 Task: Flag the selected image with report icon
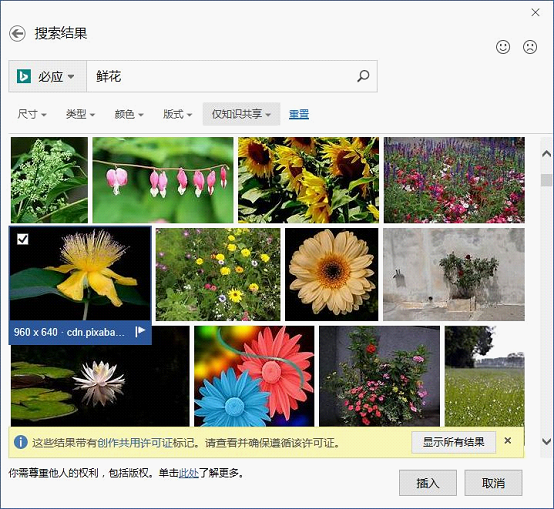[x=140, y=332]
